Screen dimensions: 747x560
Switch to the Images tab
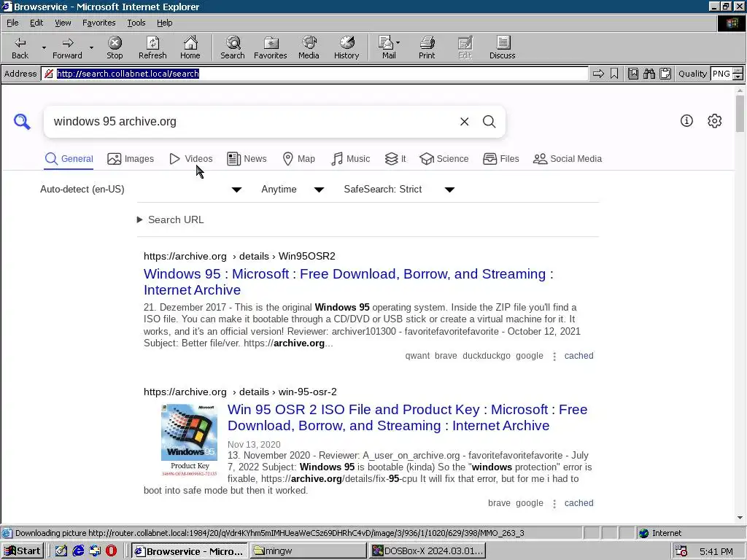point(131,158)
